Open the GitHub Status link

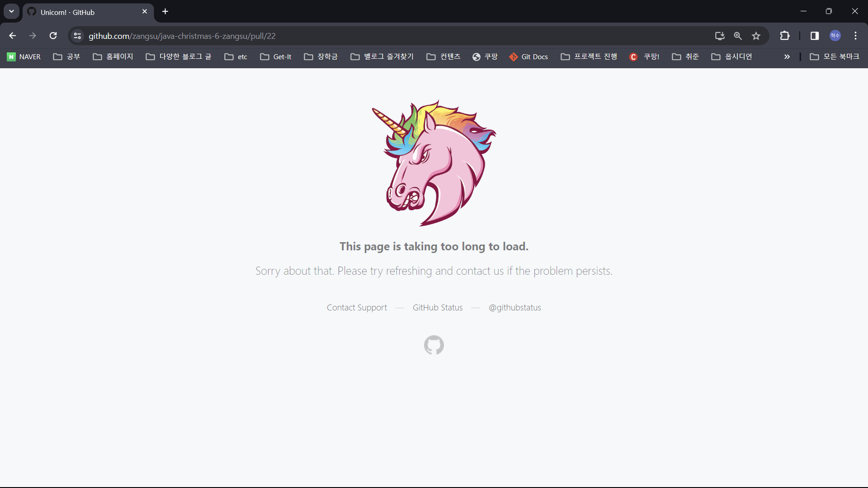point(437,308)
